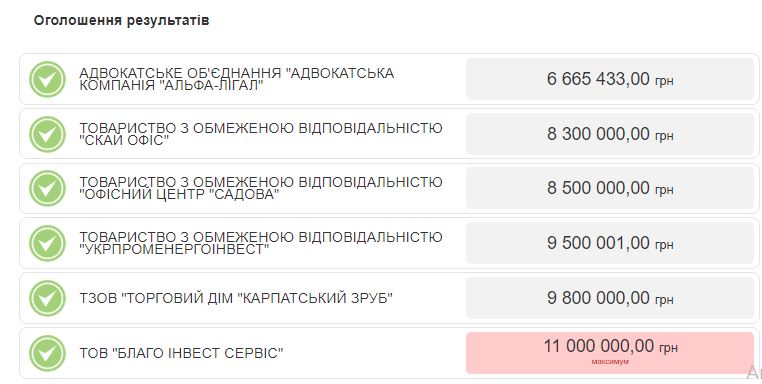This screenshot has width=762, height=384.
Task: Click the red максимум label
Action: click(x=610, y=362)
